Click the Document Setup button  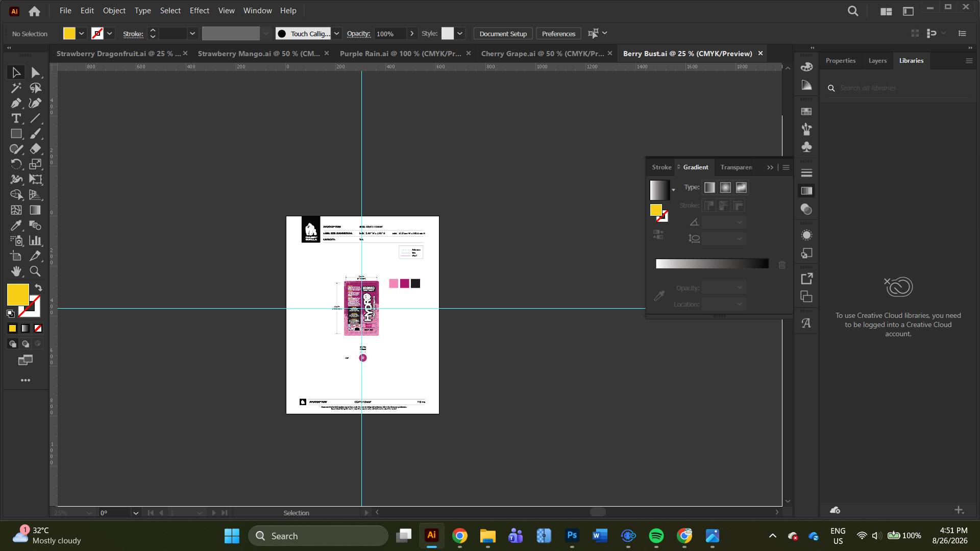pos(503,34)
